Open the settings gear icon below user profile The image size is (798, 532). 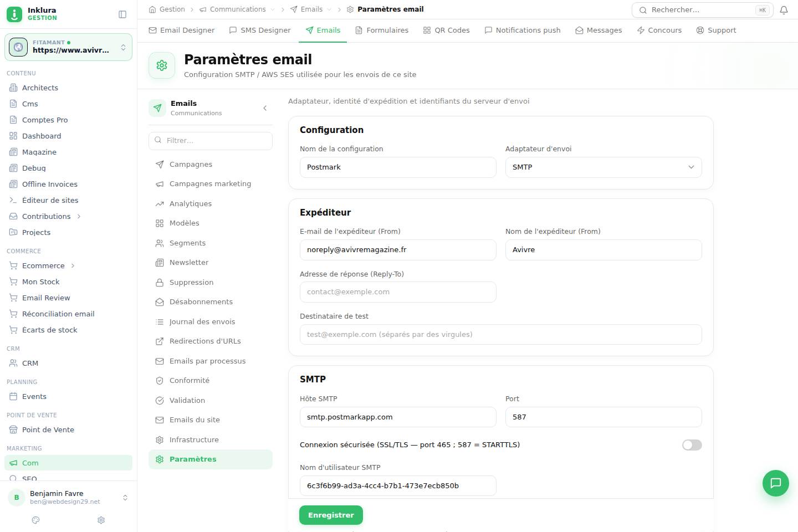[101, 520]
